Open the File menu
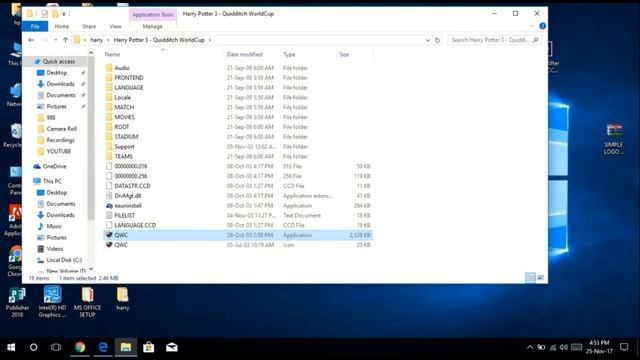This screenshot has height=360, width=640. tap(35, 26)
